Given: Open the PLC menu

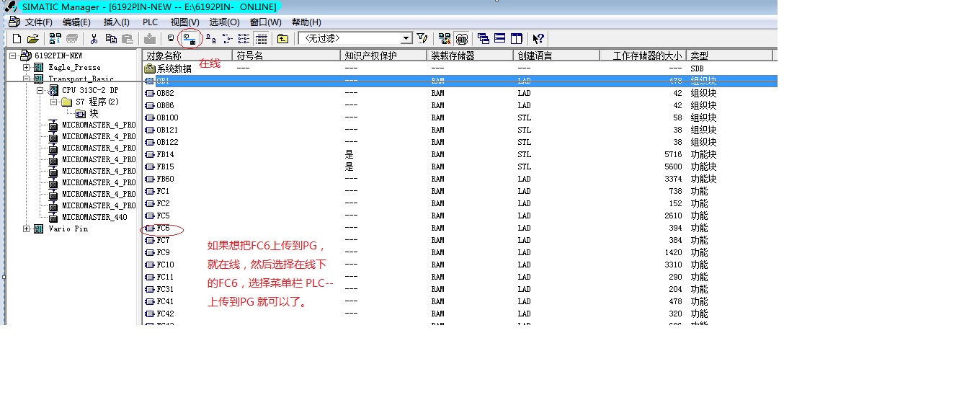Looking at the screenshot, I should pos(150,22).
